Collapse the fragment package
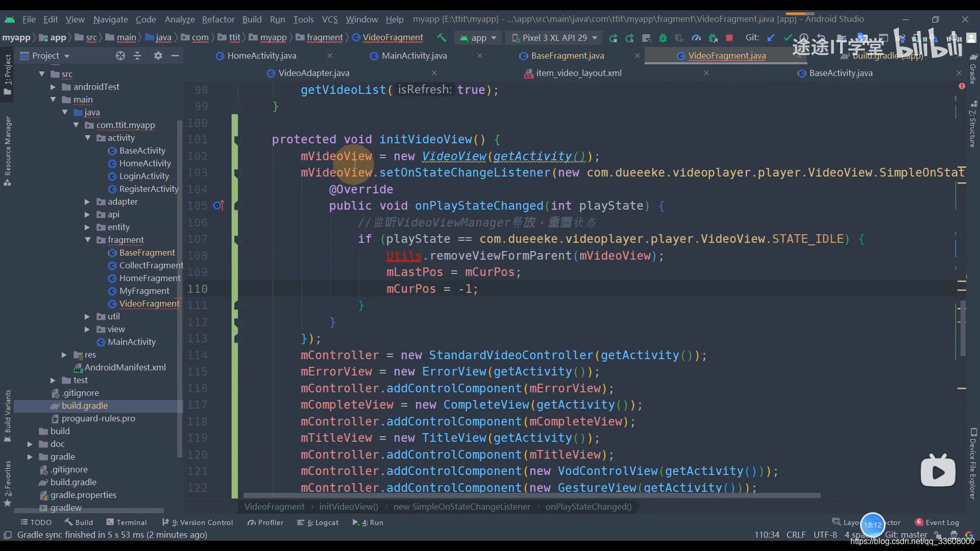980x551 pixels. (88, 240)
